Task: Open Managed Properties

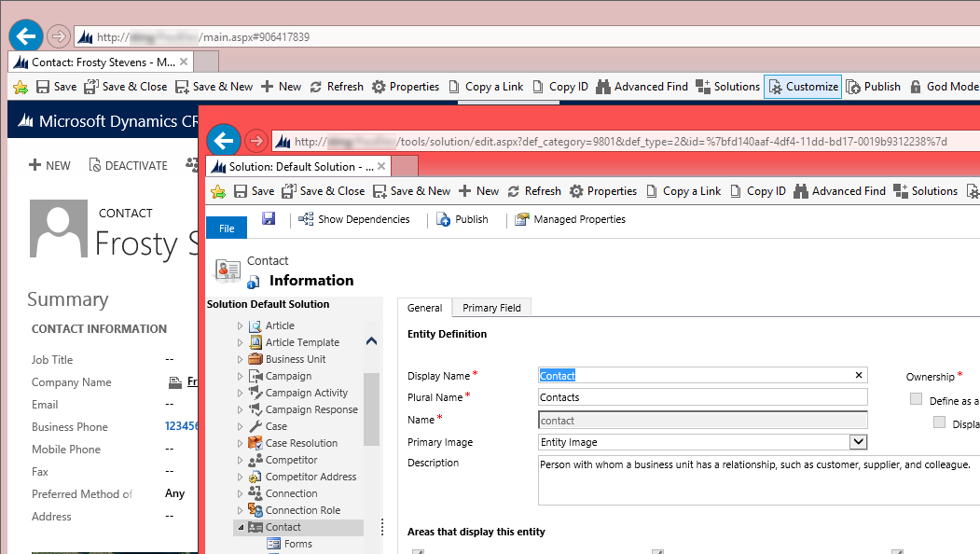Action: click(522, 220)
